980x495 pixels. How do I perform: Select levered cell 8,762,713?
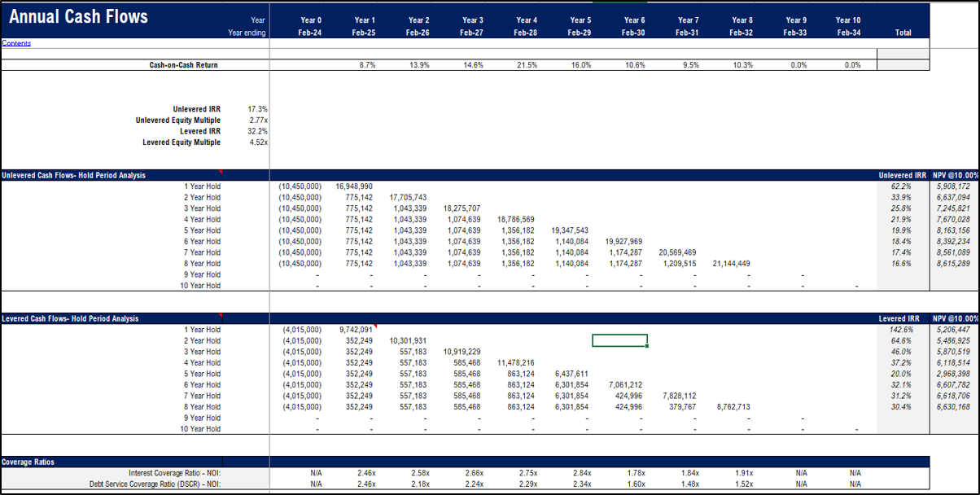[733, 406]
